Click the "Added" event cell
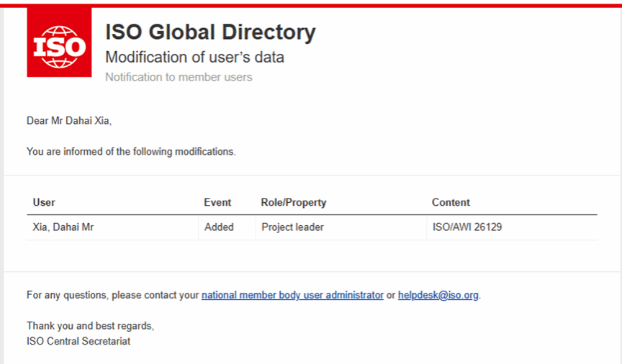This screenshot has height=364, width=622. click(x=219, y=227)
